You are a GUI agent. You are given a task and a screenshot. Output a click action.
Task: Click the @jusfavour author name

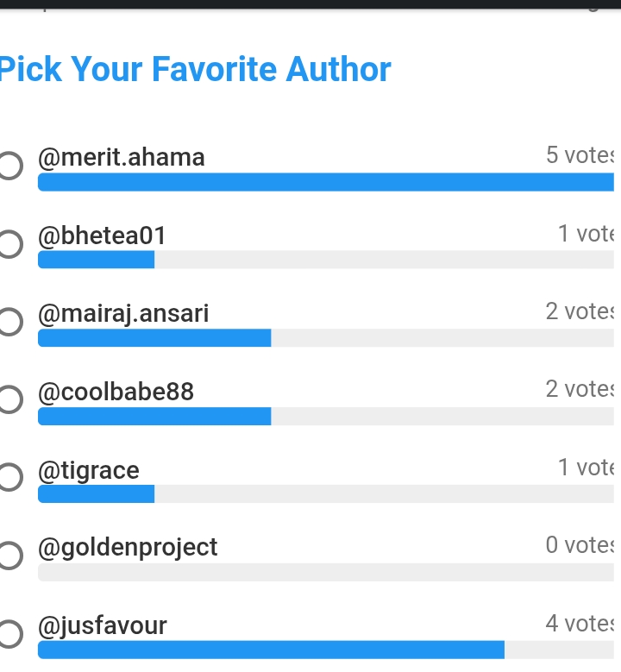point(102,625)
